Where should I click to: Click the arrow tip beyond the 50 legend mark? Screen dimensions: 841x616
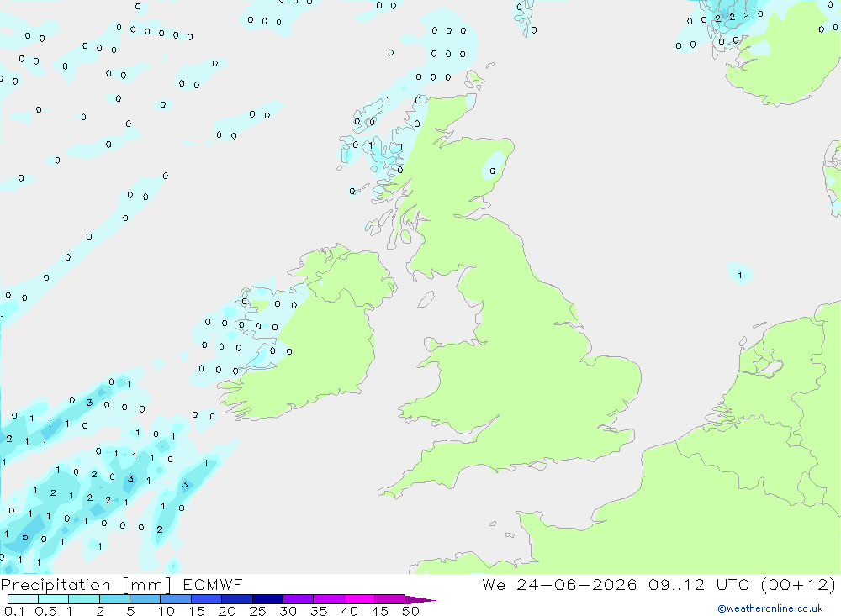[x=420, y=600]
